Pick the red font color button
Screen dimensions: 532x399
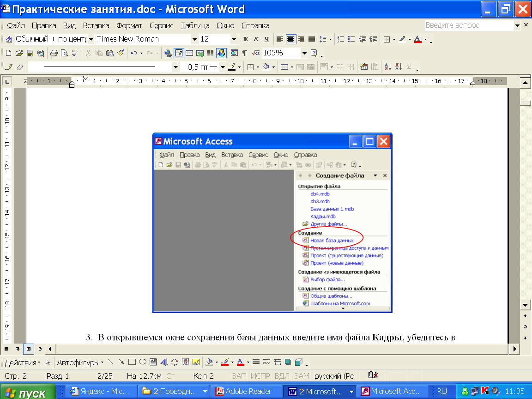tap(418, 39)
